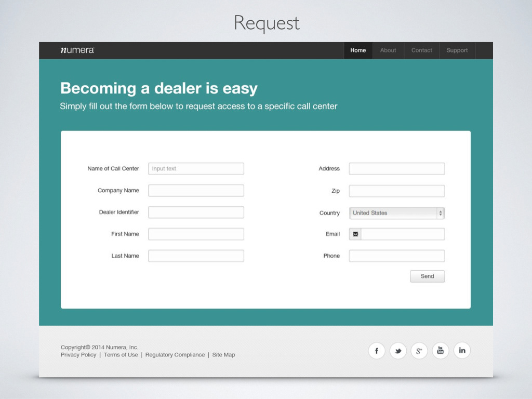Viewport: 532px width, 399px height.
Task: View the Regulatory Compliance link
Action: pyautogui.click(x=175, y=354)
